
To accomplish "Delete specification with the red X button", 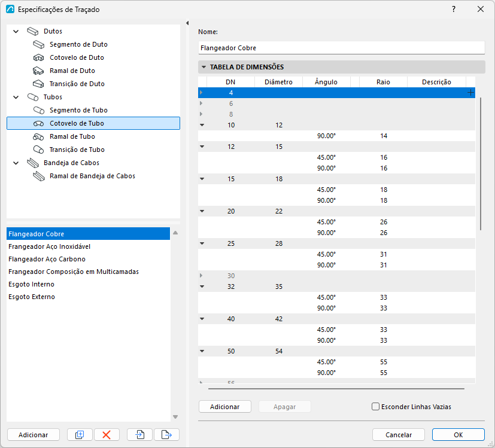I will [x=107, y=435].
